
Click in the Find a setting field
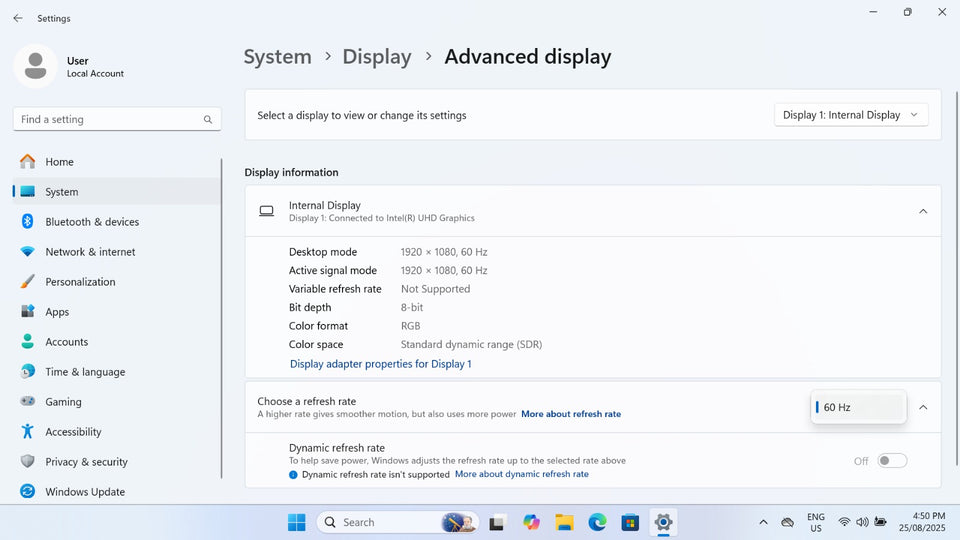tap(117, 119)
